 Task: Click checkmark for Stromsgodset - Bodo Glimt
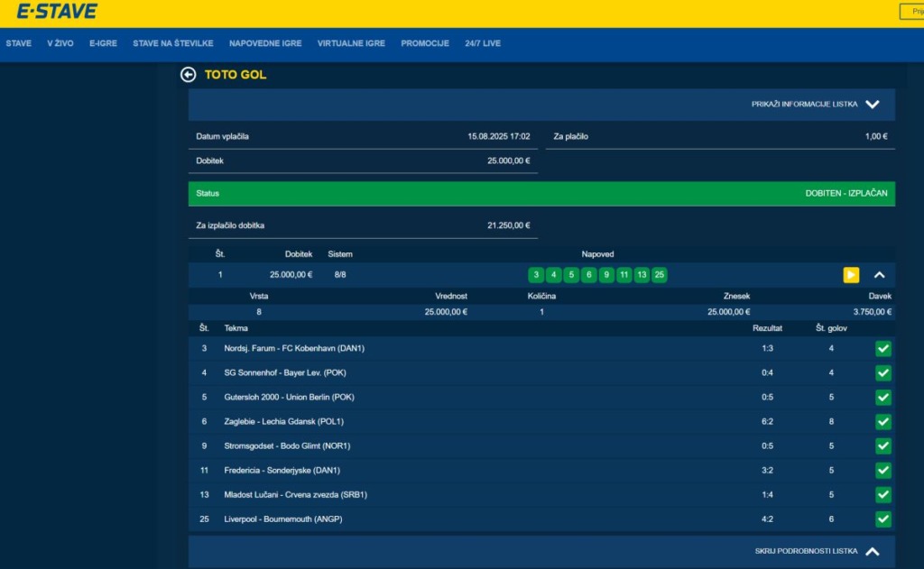(x=882, y=446)
